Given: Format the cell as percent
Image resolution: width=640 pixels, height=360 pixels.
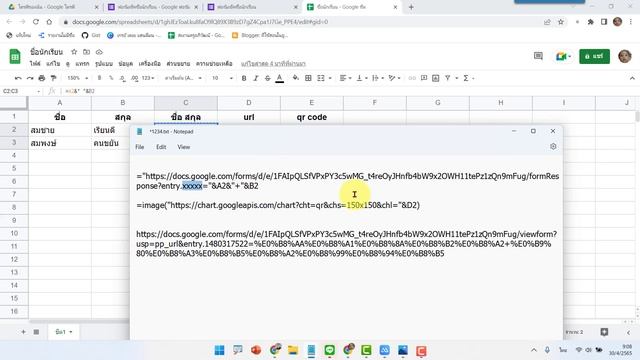Looking at the screenshot, I should [111, 78].
